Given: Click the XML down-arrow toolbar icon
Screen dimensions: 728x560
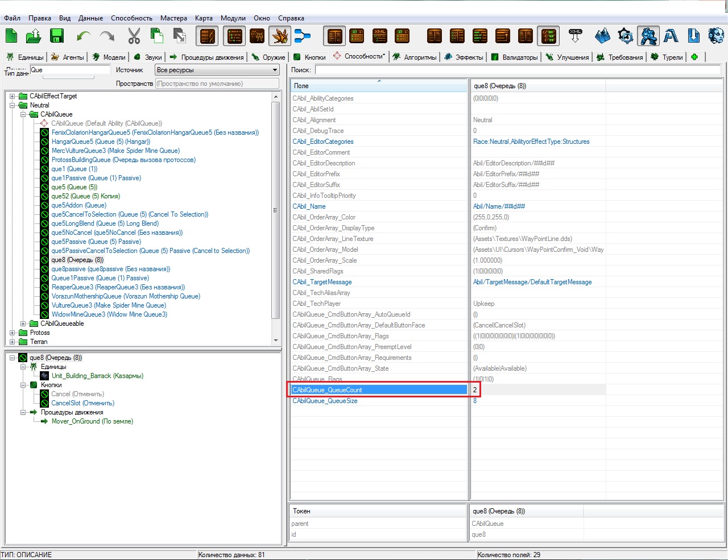Looking at the screenshot, I should point(576,36).
